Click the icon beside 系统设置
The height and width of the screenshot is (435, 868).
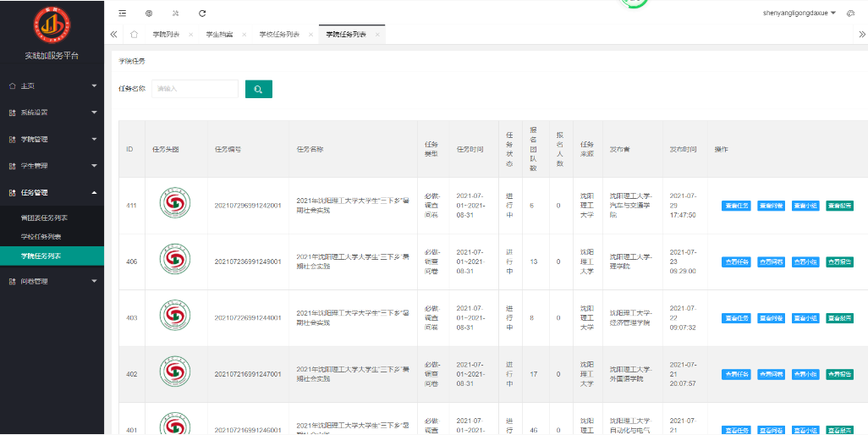(x=12, y=113)
